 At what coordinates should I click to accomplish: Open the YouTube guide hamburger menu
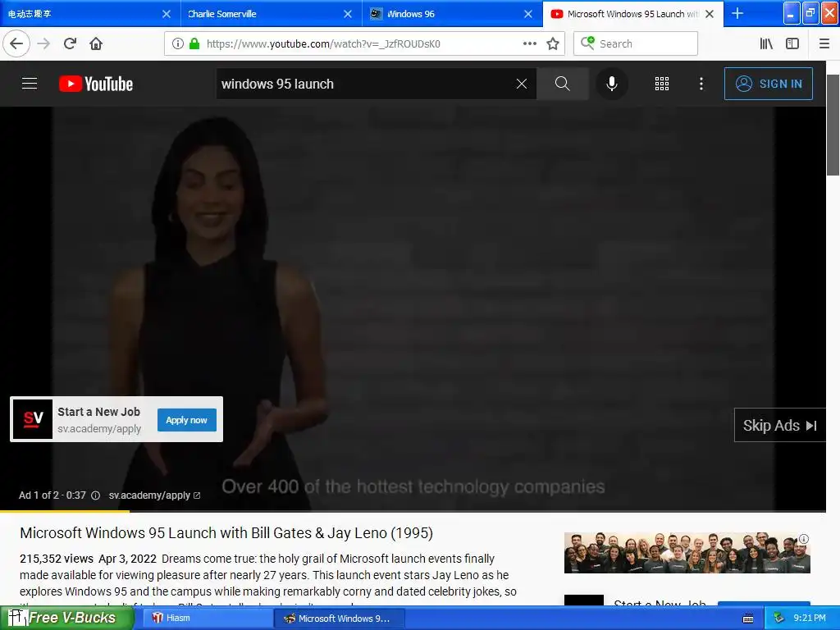click(30, 84)
